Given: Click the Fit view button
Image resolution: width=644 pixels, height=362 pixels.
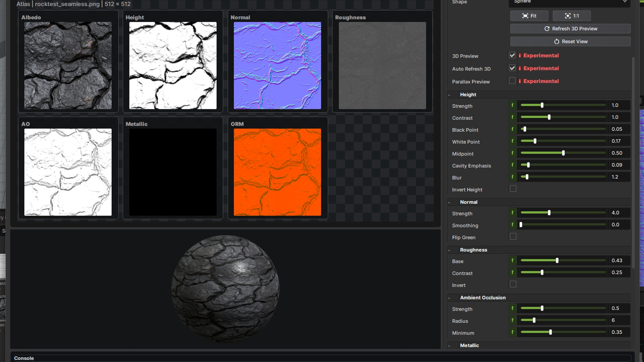Looking at the screenshot, I should [529, 16].
